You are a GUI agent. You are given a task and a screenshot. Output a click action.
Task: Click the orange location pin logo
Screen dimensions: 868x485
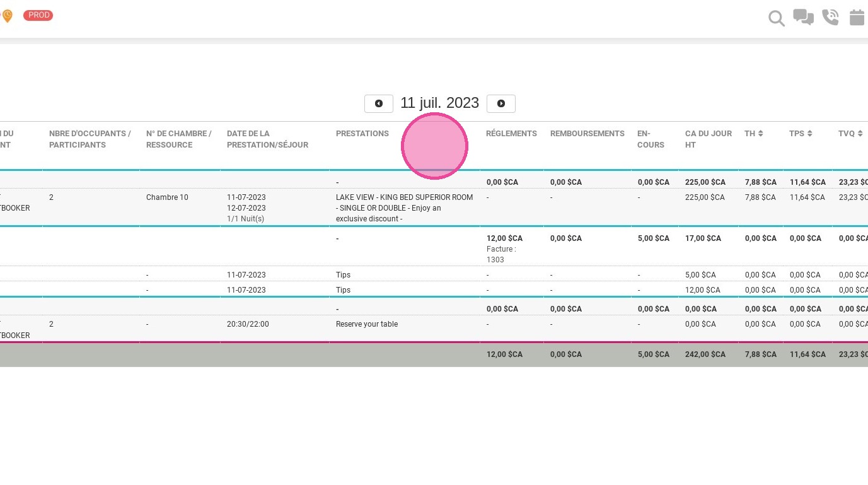[7, 16]
